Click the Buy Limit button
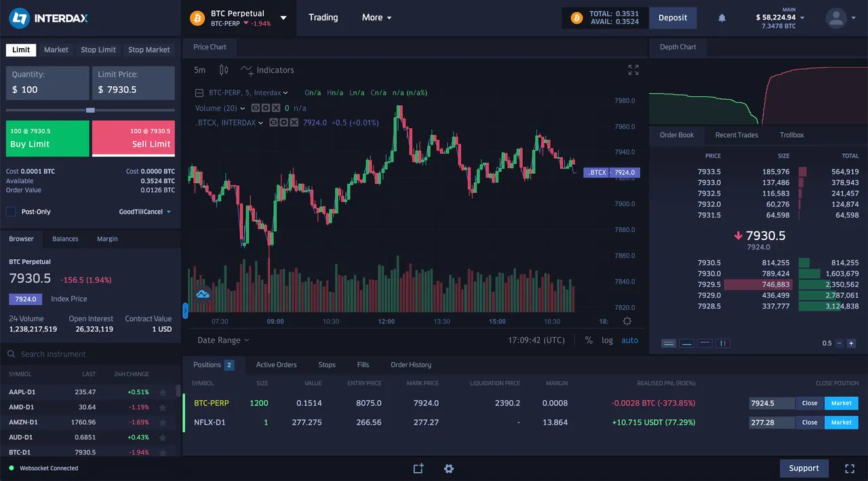Image resolution: width=868 pixels, height=481 pixels. coord(47,138)
